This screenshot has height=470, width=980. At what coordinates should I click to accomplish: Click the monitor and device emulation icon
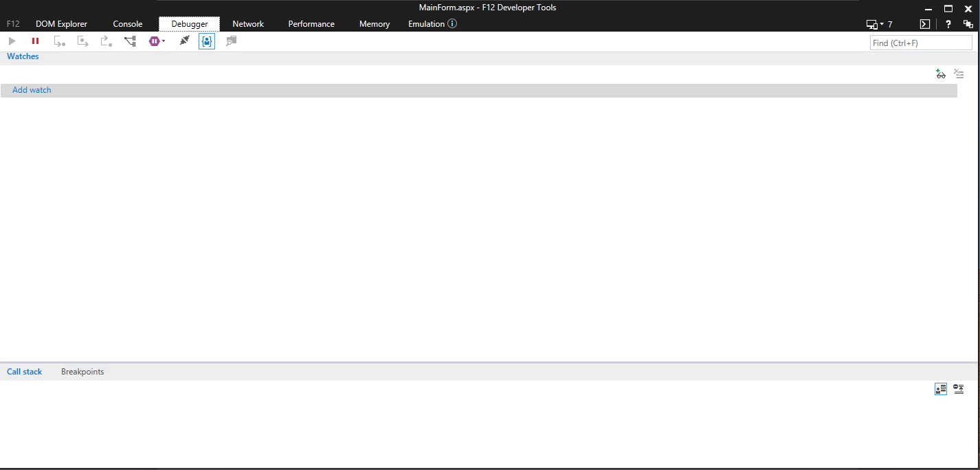[x=871, y=24]
